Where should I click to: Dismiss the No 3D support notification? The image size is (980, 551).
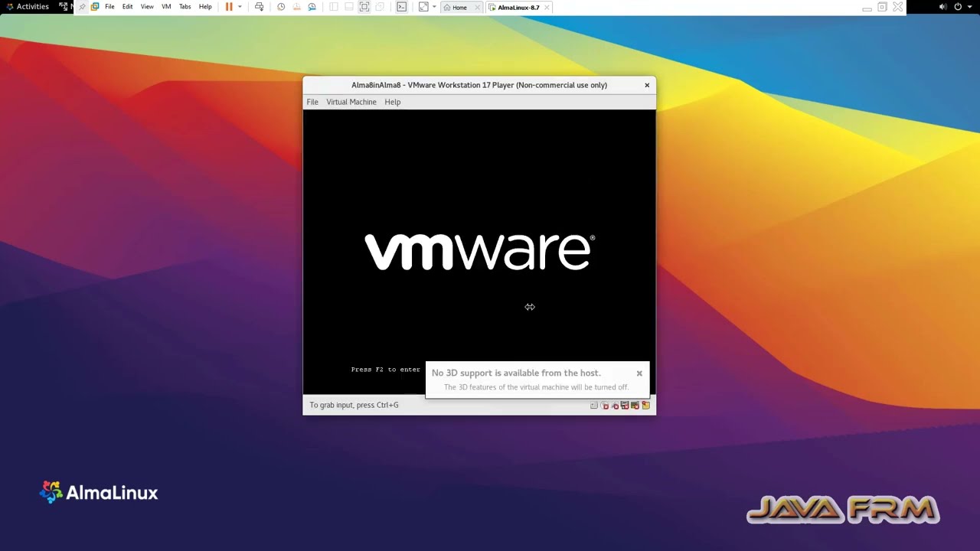639,373
